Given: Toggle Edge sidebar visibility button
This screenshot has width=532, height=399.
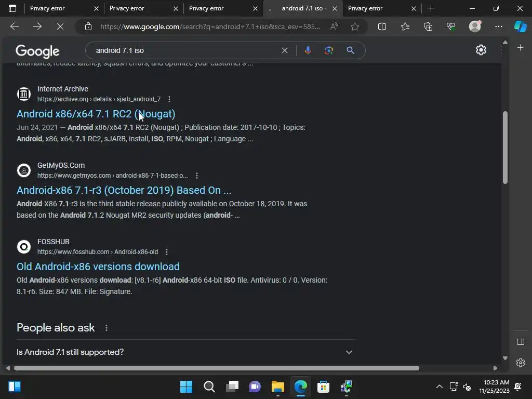Looking at the screenshot, I should [521, 342].
